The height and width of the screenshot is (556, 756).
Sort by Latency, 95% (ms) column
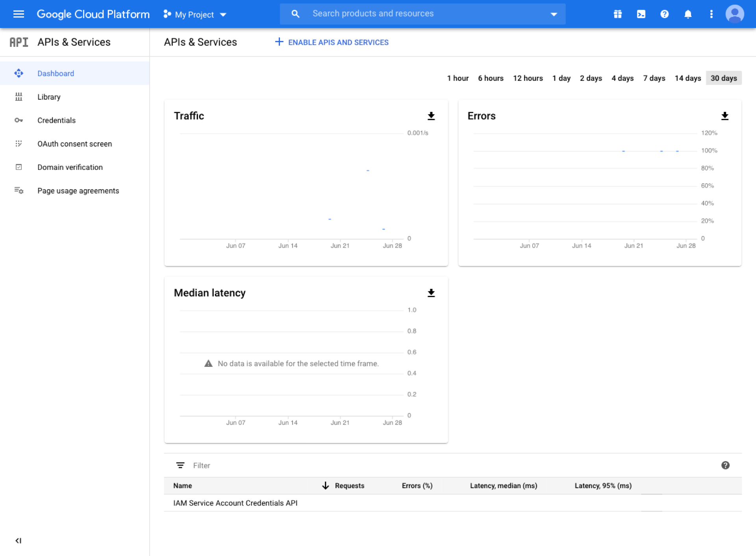tap(603, 486)
